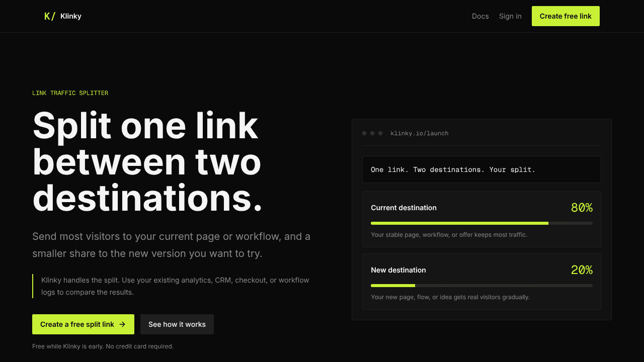Click text about new page getting visitors

pyautogui.click(x=450, y=297)
